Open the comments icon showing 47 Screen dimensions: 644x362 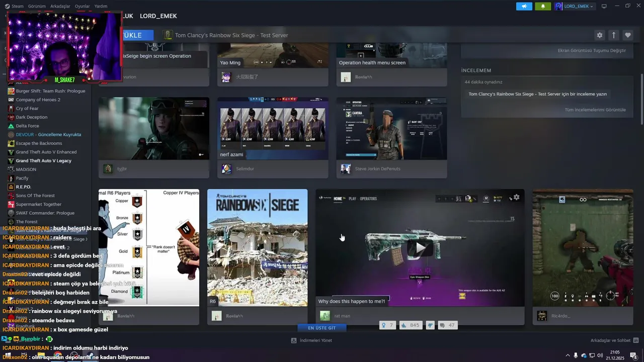pos(447,325)
